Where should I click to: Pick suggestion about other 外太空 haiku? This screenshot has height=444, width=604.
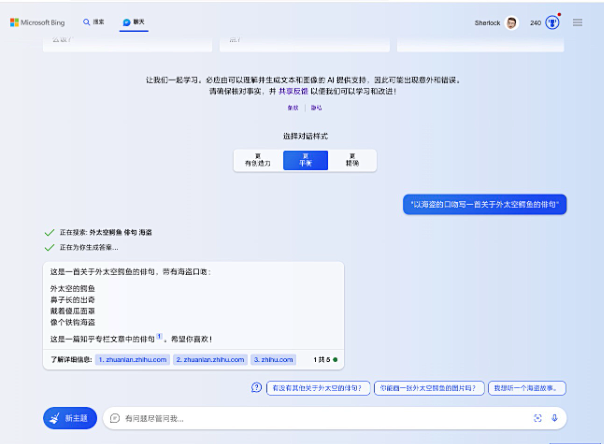(318, 388)
